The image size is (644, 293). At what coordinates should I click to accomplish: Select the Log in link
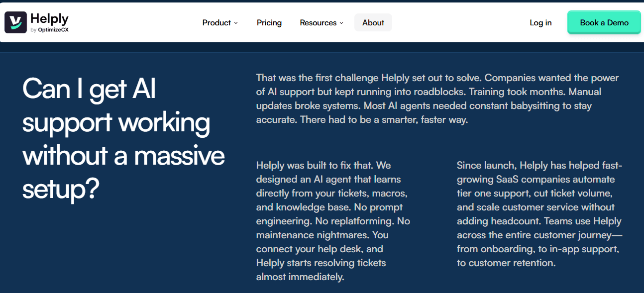click(540, 22)
